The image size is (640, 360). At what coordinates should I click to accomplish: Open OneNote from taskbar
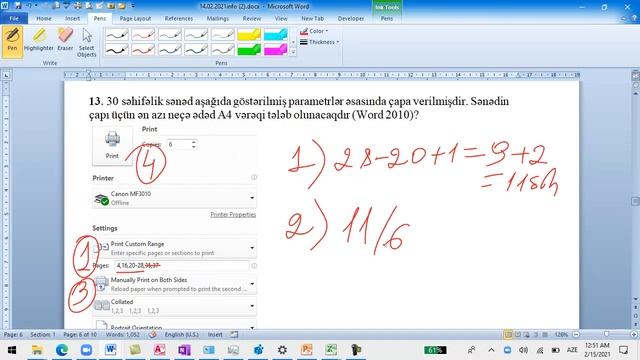coord(184,350)
